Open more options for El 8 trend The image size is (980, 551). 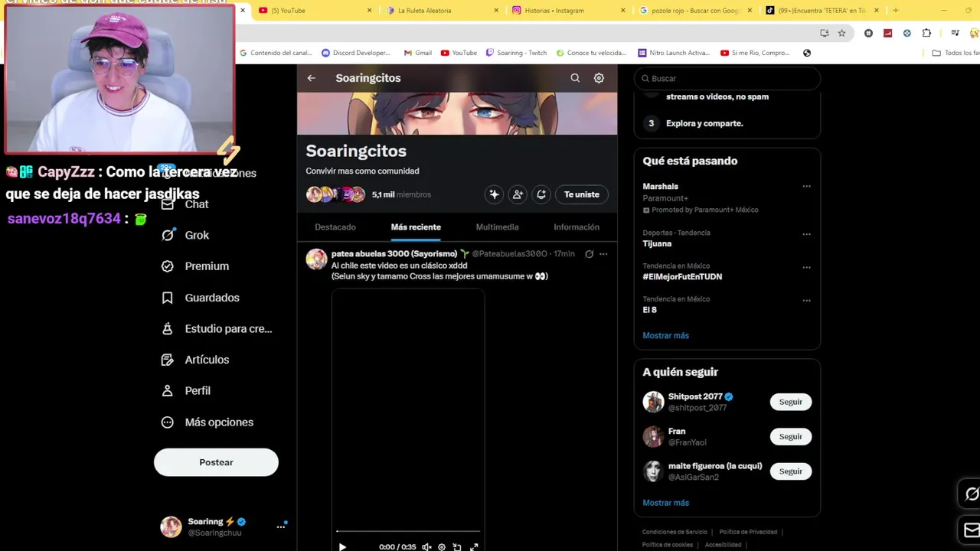coord(806,300)
